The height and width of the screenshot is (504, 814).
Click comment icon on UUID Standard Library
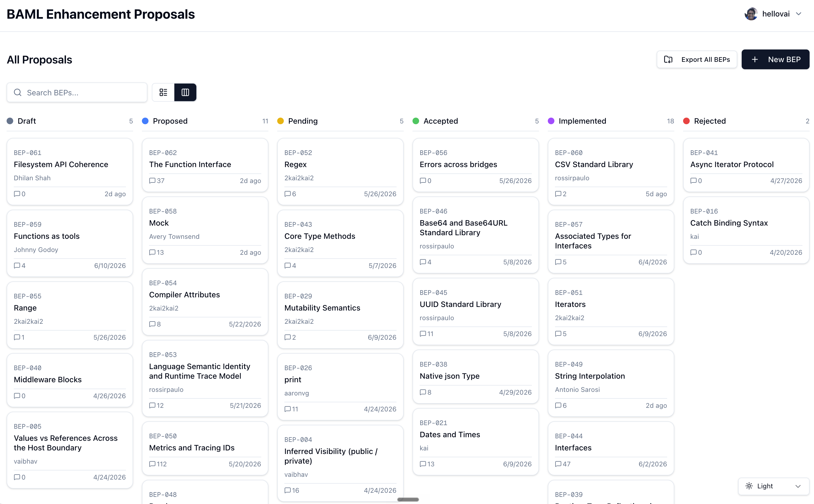(423, 334)
